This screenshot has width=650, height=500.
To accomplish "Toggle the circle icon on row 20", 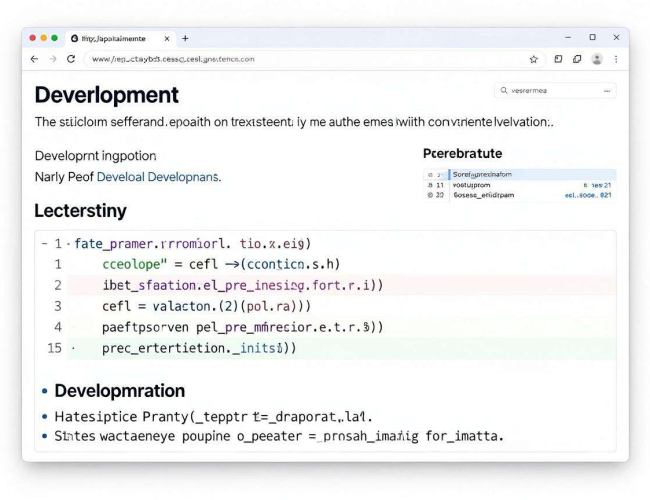I will [430, 195].
